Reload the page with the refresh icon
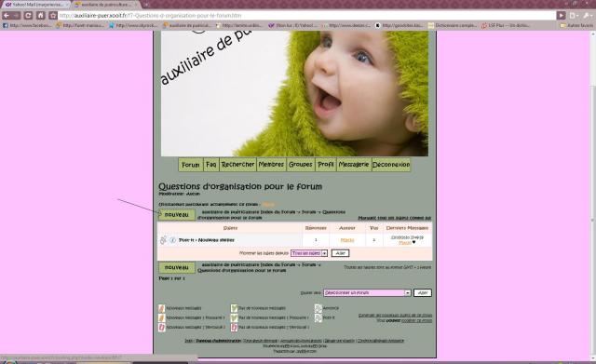The height and width of the screenshot is (364, 596). tap(28, 16)
